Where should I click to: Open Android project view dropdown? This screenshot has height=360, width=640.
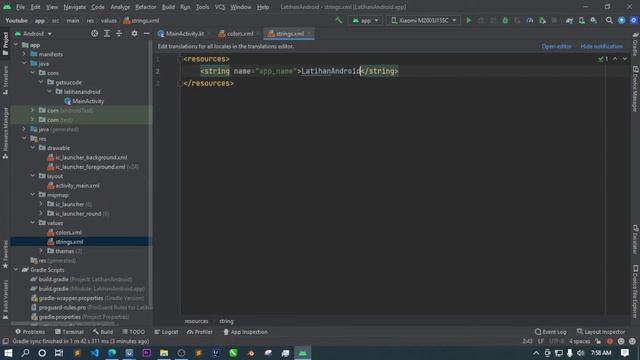[33, 34]
